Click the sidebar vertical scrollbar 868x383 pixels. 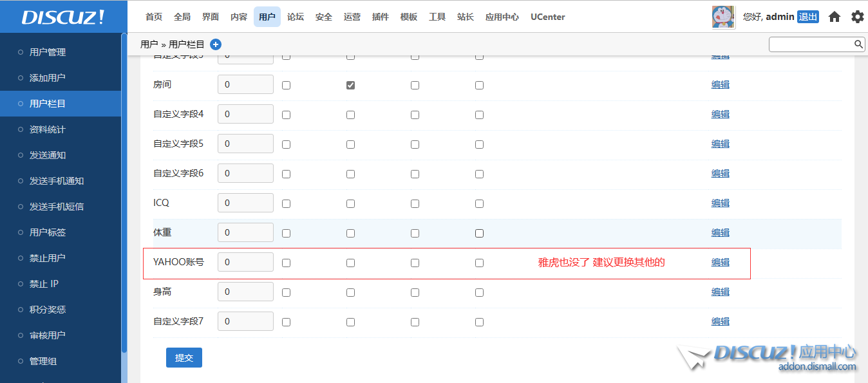pos(124,193)
